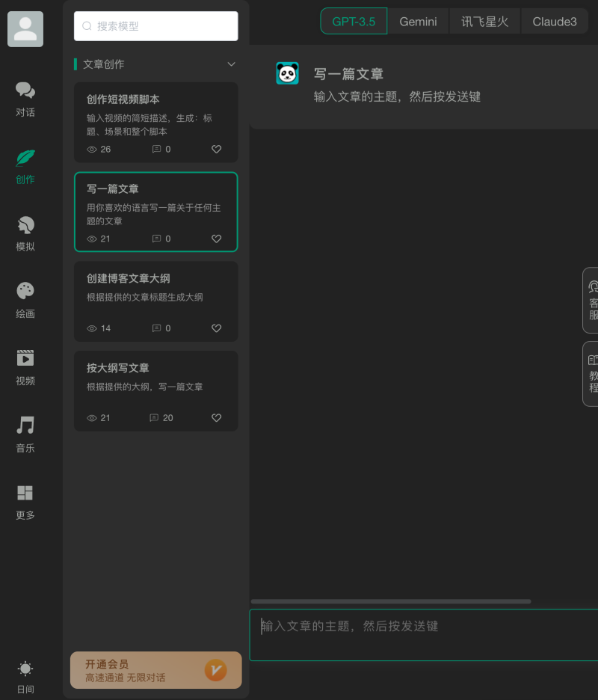Open the 创作短视频脚本 card
Screen dimensions: 598x700
pyautogui.click(x=155, y=123)
